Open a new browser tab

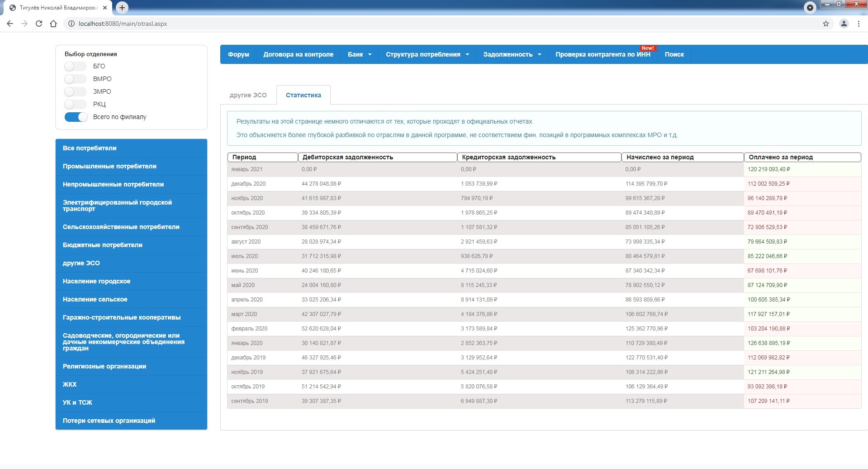122,7
